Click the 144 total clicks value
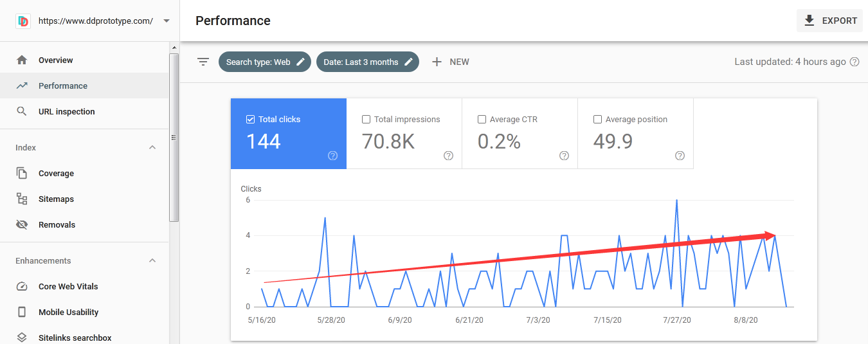 [x=264, y=141]
